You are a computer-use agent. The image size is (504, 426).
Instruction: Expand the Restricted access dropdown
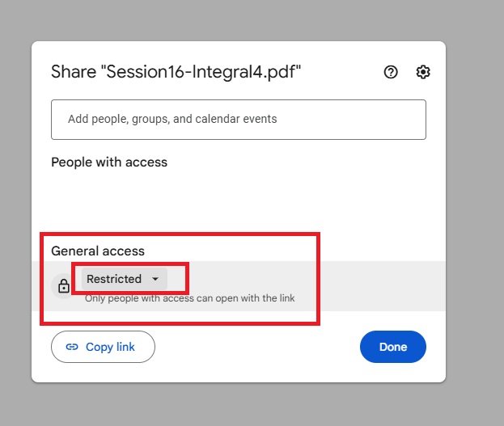(124, 279)
